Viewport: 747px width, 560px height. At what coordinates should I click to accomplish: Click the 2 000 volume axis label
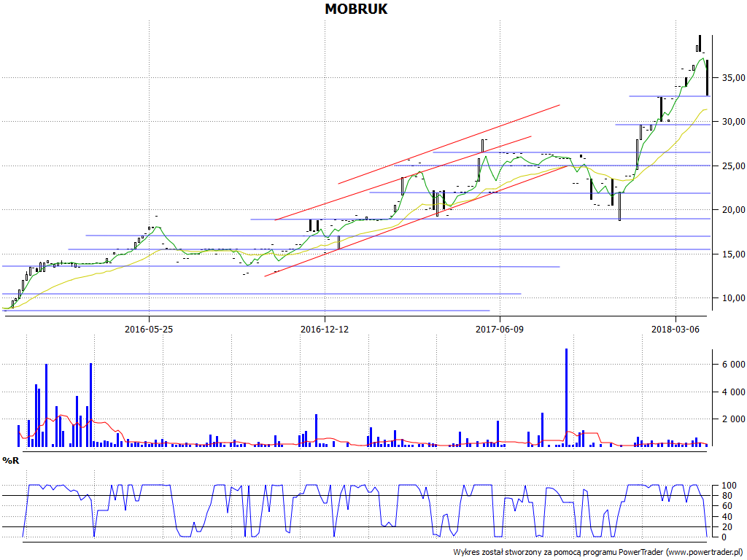[x=733, y=419]
